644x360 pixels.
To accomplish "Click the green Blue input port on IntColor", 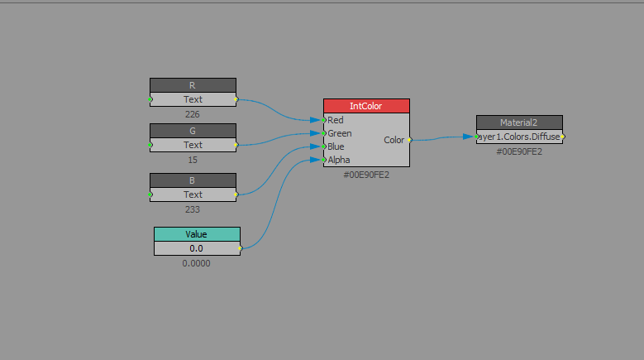I will tap(324, 146).
